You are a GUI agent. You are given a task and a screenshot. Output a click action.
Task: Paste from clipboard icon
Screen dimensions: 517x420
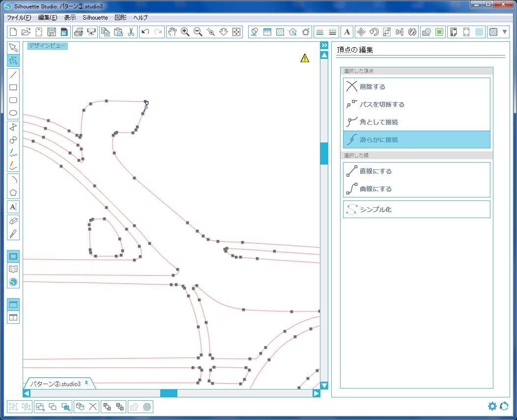[x=118, y=32]
